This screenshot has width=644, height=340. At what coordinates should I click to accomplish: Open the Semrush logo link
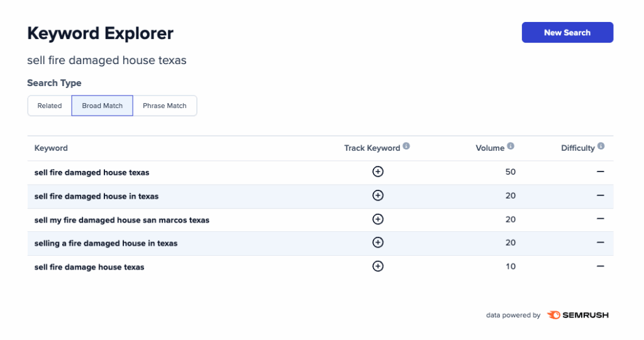(x=577, y=315)
